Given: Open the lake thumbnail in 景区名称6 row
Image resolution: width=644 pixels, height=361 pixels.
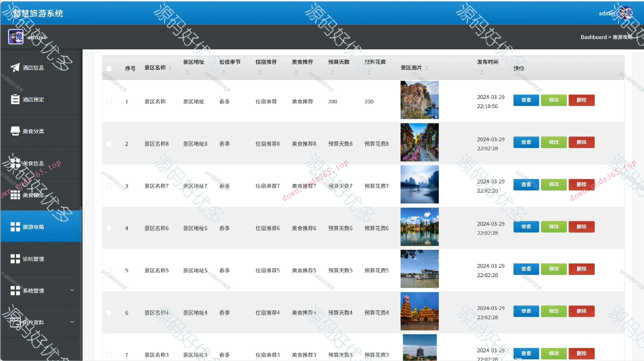Looking at the screenshot, I should [420, 227].
